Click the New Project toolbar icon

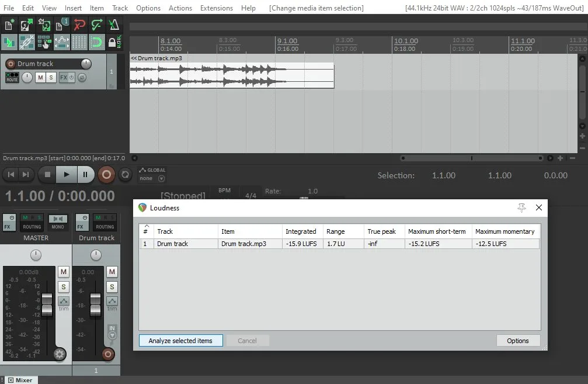point(9,25)
